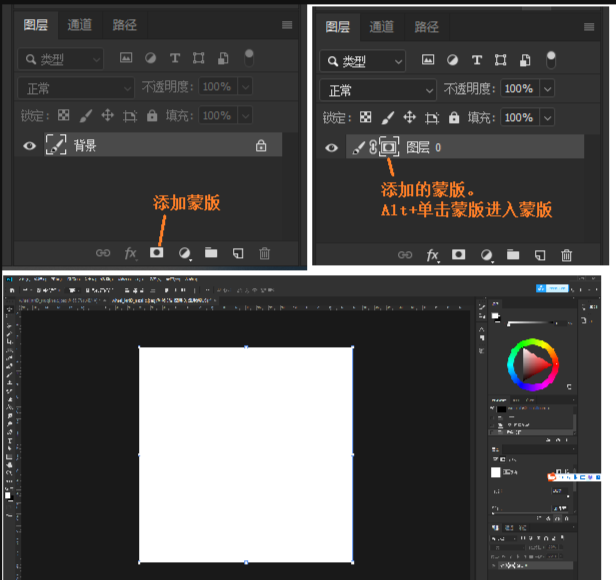Image resolution: width=616 pixels, height=580 pixels.
Task: Select 图层 tab in 图层 0 panel
Action: coord(337,27)
